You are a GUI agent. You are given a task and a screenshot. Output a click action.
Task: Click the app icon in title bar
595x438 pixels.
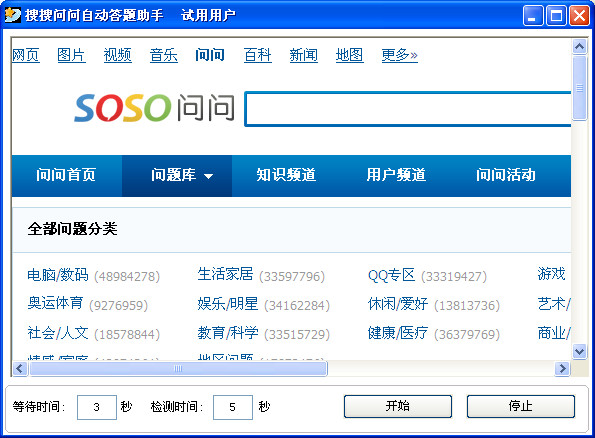point(13,15)
